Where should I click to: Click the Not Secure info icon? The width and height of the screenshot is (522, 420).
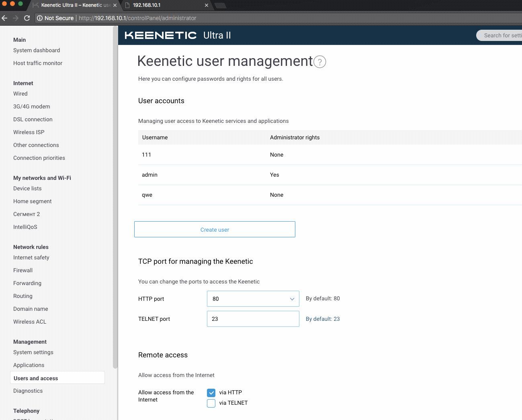(40, 18)
